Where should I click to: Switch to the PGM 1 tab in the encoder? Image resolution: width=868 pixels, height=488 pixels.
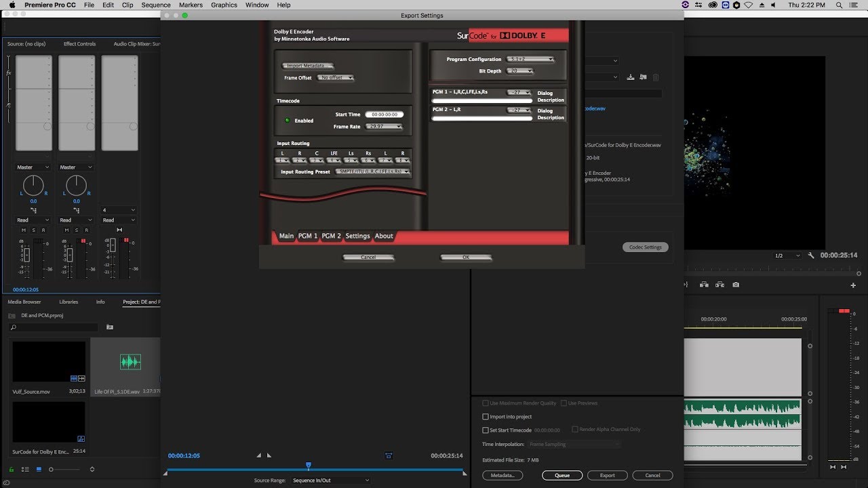(308, 236)
